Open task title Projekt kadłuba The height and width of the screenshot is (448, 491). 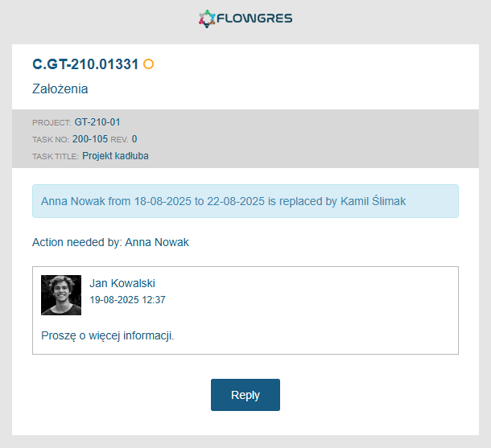[115, 156]
